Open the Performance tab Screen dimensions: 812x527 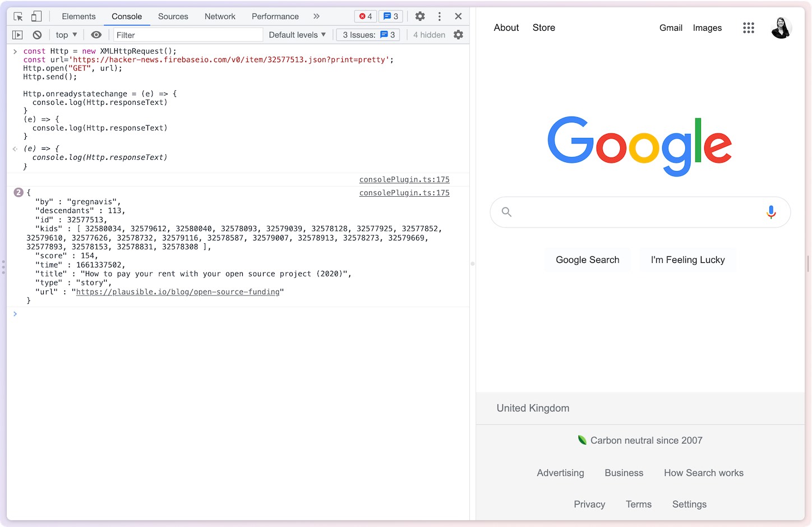pyautogui.click(x=275, y=16)
